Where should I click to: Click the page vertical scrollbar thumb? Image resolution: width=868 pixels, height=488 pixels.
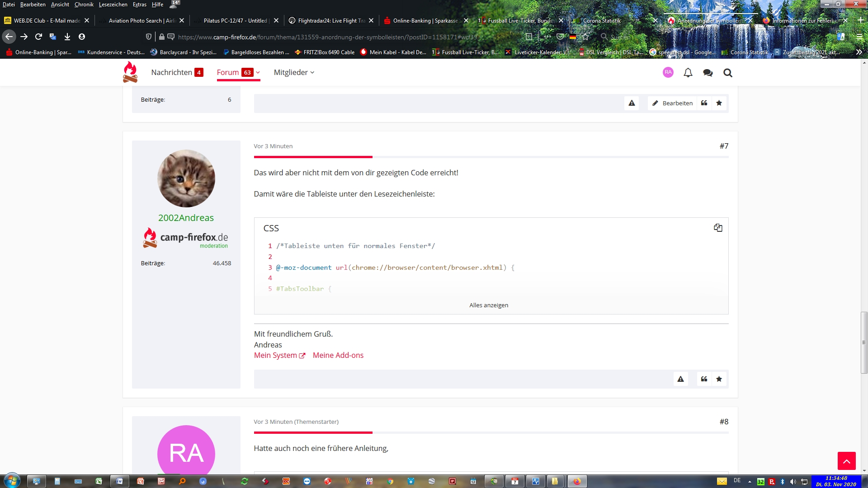pos(863,342)
